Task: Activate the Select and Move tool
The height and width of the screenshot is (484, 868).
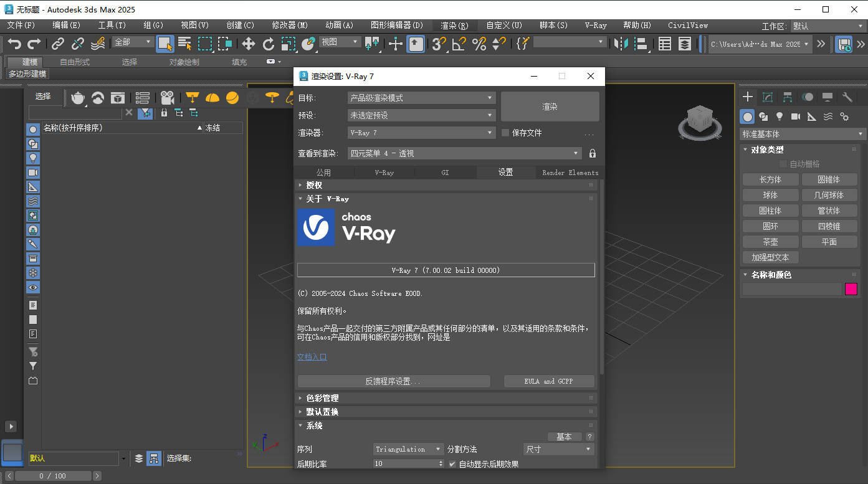Action: (249, 44)
